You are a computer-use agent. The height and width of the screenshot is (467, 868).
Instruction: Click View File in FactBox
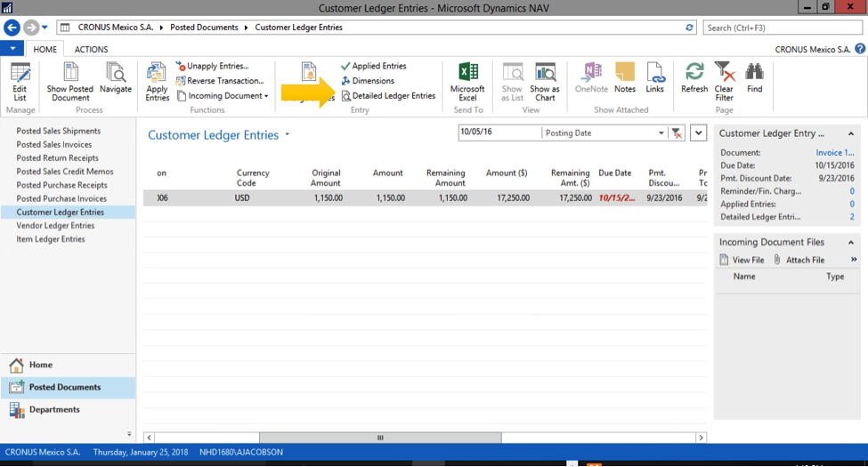(742, 260)
